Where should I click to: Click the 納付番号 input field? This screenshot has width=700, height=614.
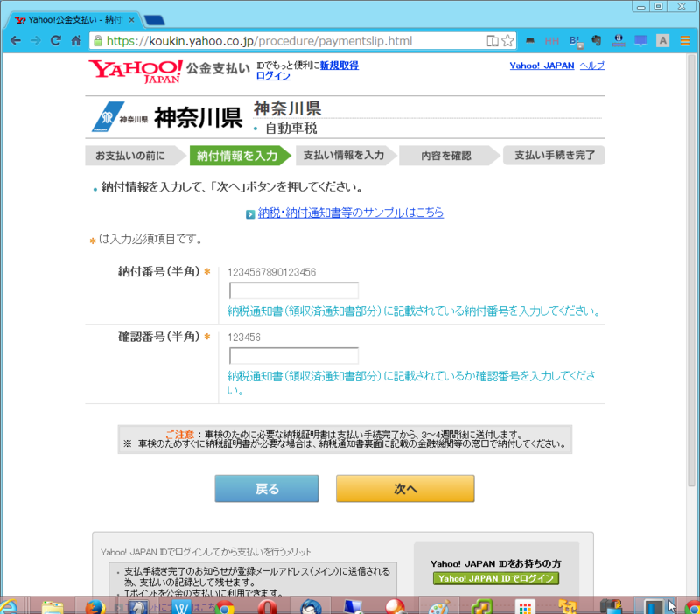pos(294,290)
